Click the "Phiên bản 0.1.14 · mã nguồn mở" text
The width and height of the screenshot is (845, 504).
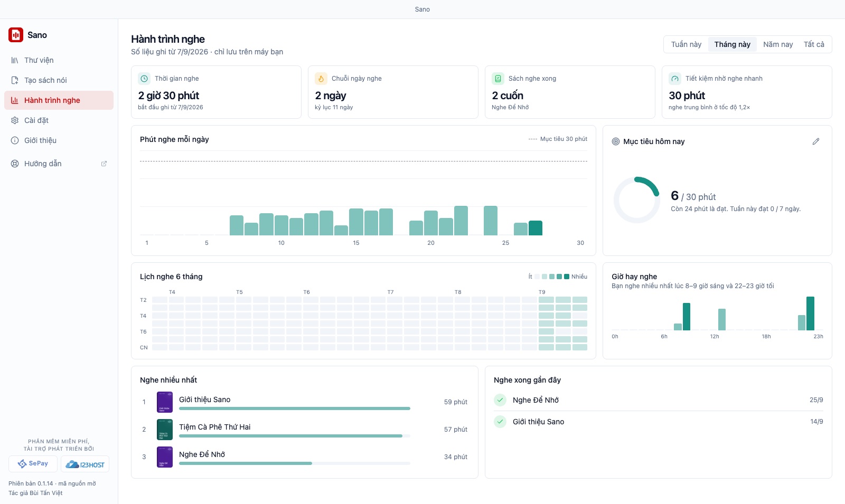(x=52, y=483)
